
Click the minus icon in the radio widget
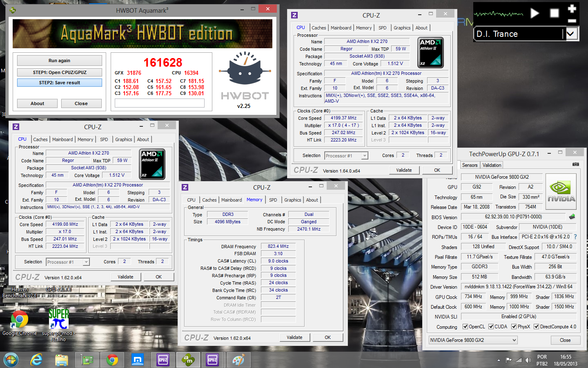(572, 20)
